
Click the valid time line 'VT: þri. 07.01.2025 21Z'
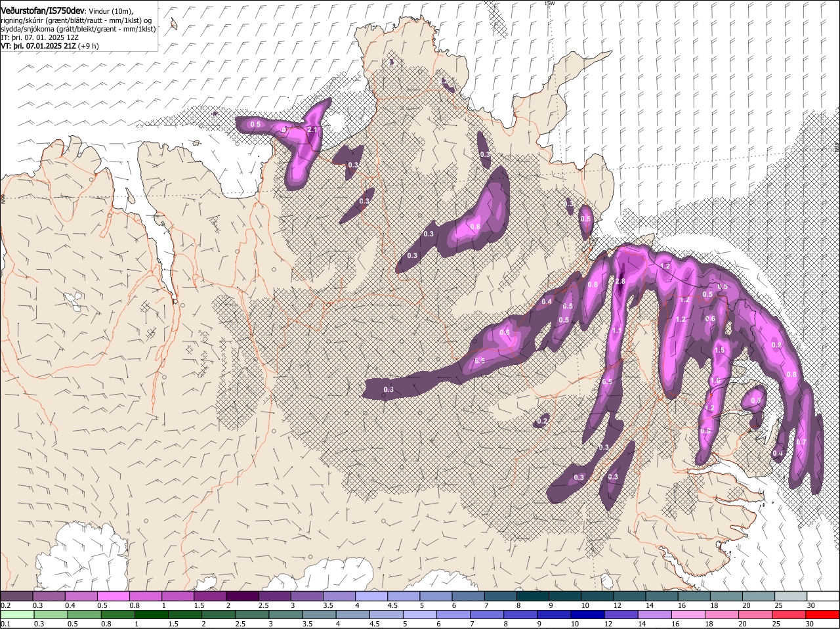pos(39,46)
